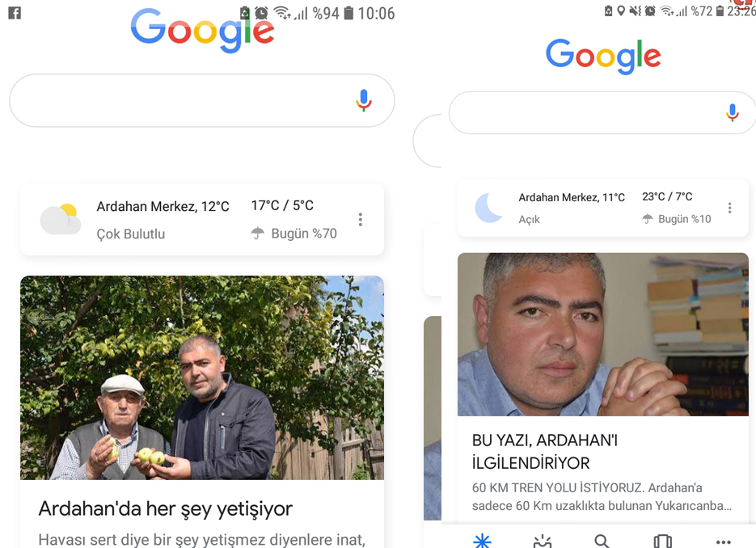The image size is (756, 548).
Task: Open headline "Ardahan'da her şey yetişiyor"
Action: [166, 509]
